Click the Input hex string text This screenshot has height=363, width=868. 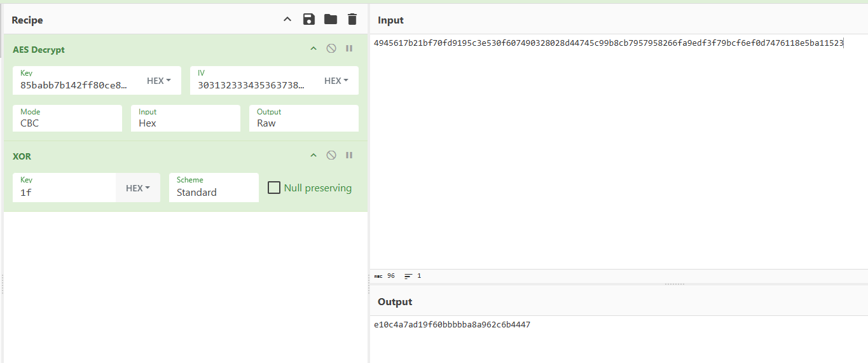coord(608,43)
